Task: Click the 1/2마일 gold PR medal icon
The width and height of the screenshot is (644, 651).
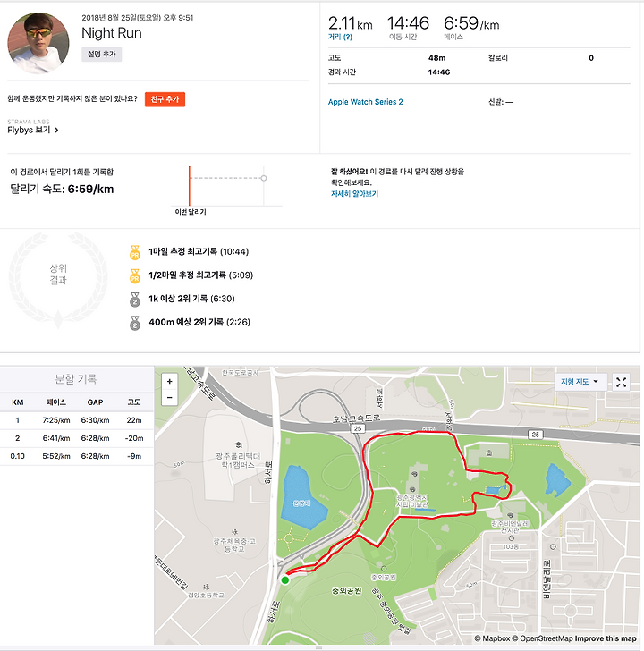Action: (x=135, y=275)
